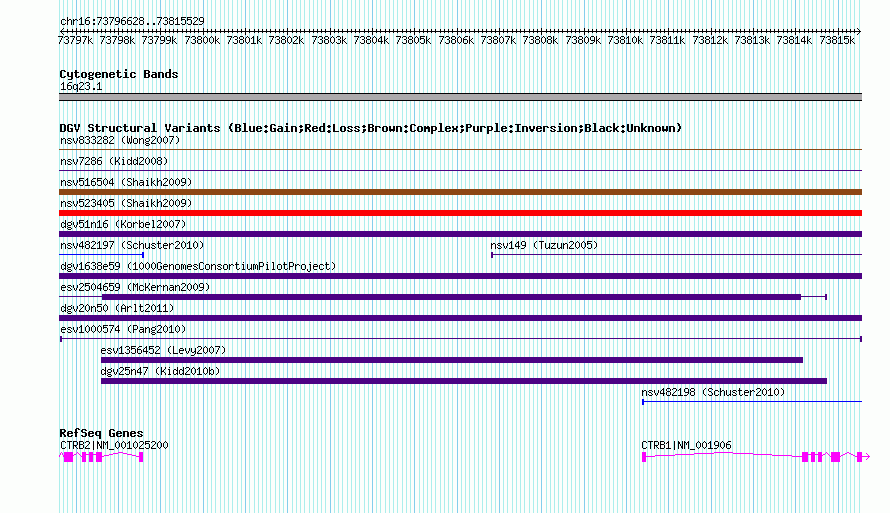890x513 pixels.
Task: Click the 73806k ruler tick label
Action: [x=456, y=40]
